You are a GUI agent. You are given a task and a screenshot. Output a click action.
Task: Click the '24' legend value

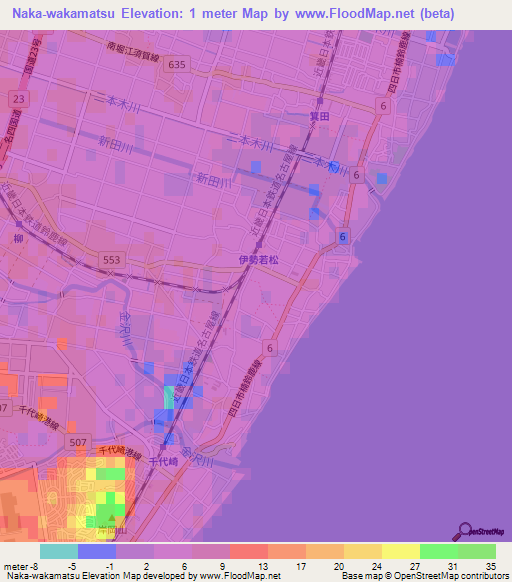pyautogui.click(x=377, y=566)
